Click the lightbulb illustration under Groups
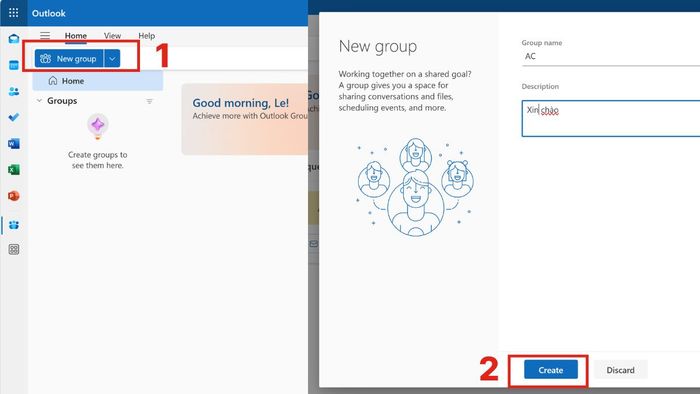The width and height of the screenshot is (700, 394). pos(98,127)
